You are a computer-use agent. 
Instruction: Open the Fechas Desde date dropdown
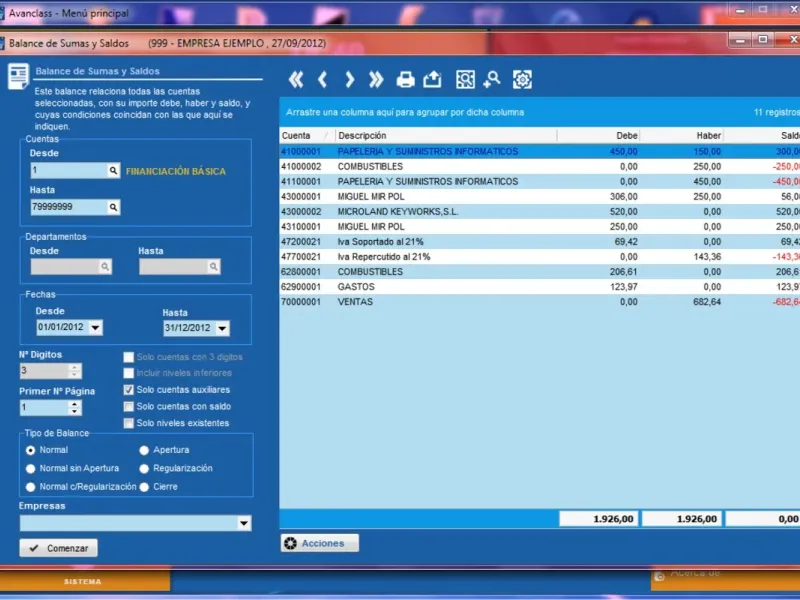point(95,328)
